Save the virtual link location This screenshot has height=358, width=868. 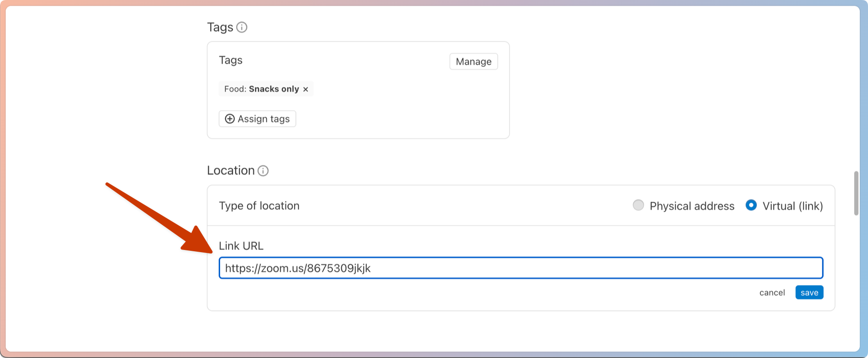pyautogui.click(x=809, y=293)
